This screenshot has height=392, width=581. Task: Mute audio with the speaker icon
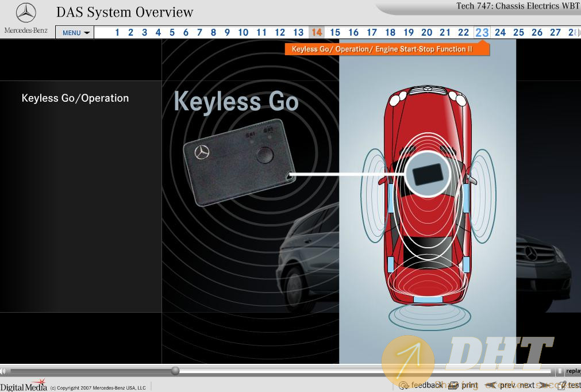tap(3, 371)
